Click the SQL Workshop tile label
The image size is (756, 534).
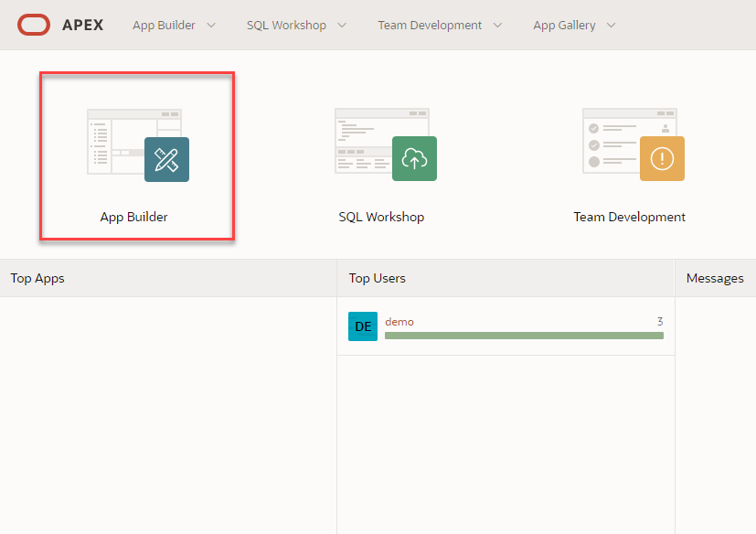point(381,217)
